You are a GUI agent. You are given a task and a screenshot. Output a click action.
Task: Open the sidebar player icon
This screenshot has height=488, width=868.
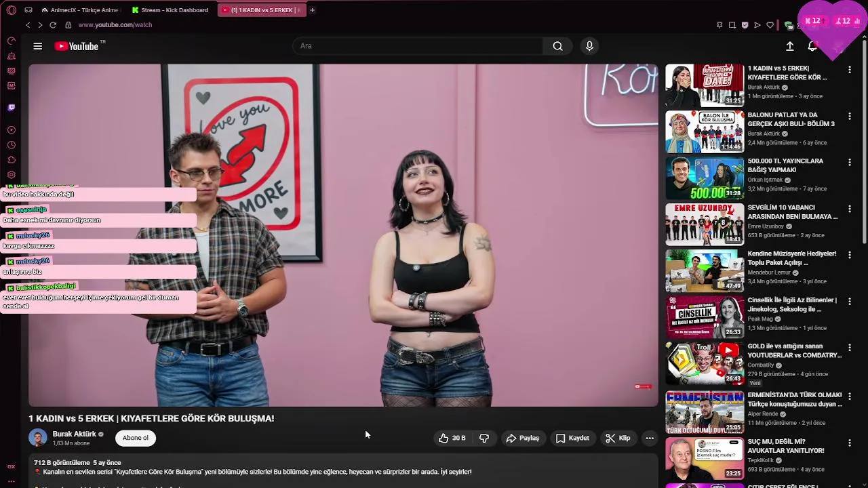point(11,130)
